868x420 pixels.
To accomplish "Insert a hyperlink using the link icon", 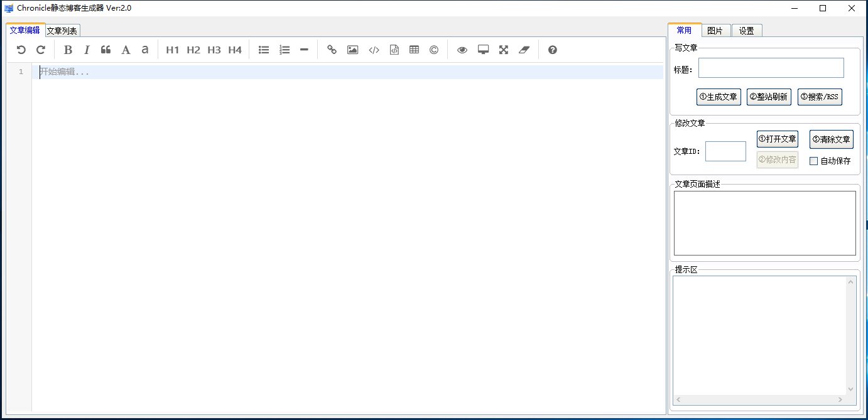I will click(x=332, y=50).
